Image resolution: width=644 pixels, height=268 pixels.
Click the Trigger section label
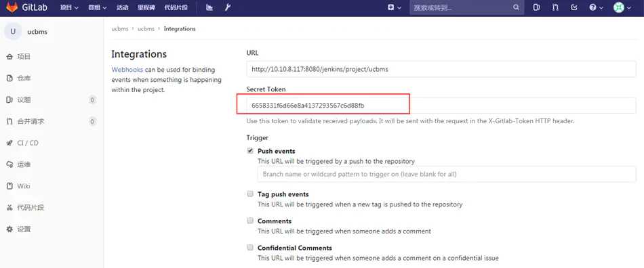pyautogui.click(x=257, y=137)
